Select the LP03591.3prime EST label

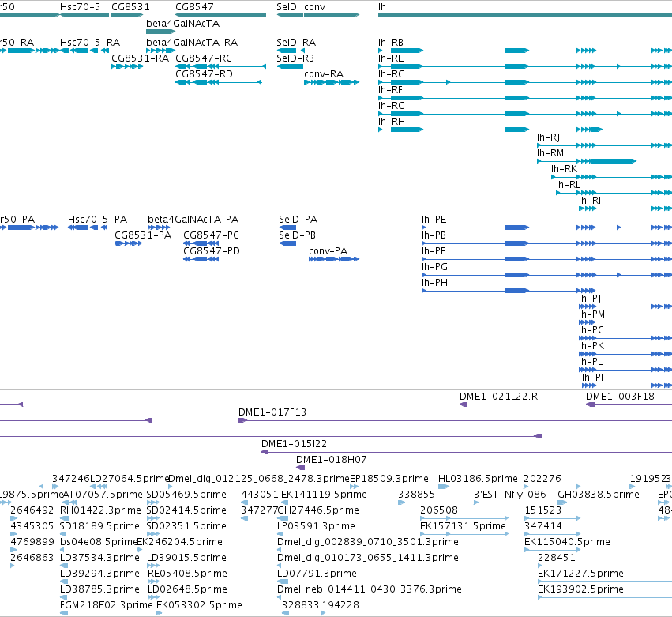(x=316, y=526)
